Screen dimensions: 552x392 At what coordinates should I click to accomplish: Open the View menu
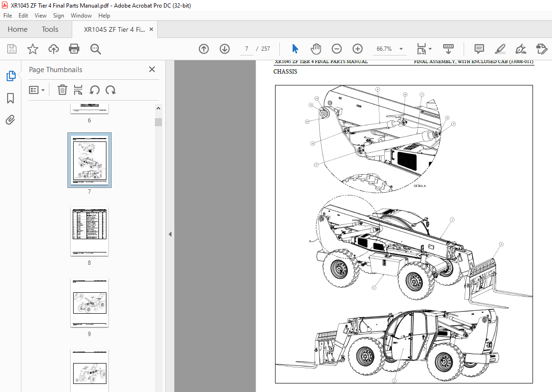coord(40,16)
